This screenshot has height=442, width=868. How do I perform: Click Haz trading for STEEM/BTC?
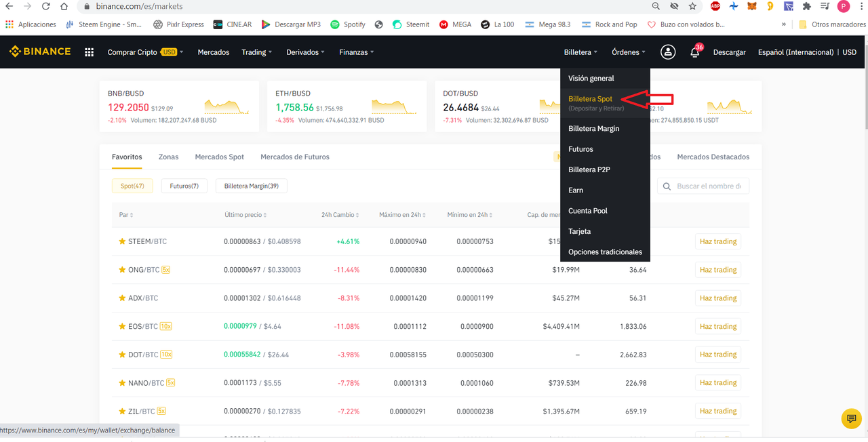click(x=718, y=241)
